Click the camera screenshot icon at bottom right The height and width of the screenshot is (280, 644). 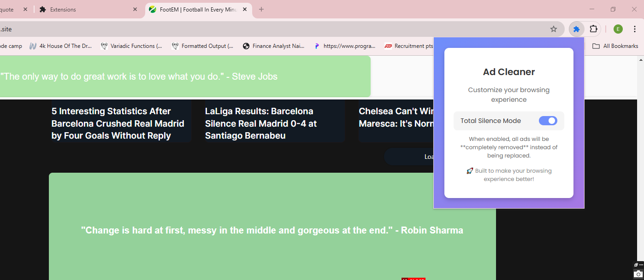[638, 274]
